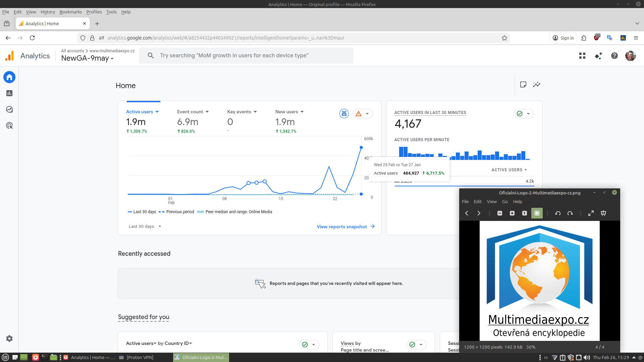Toggle peer benchmarking icon on chart card
Image resolution: width=644 pixels, height=362 pixels.
[x=344, y=114]
